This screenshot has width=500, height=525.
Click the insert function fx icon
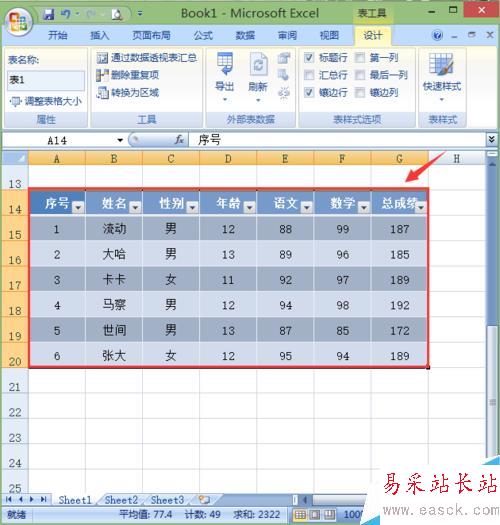pyautogui.click(x=180, y=140)
